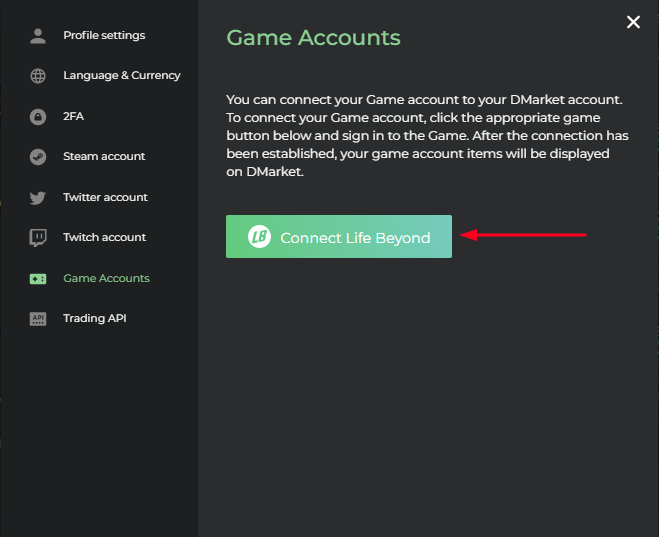Close the settings panel with X
659x537 pixels.
point(633,22)
